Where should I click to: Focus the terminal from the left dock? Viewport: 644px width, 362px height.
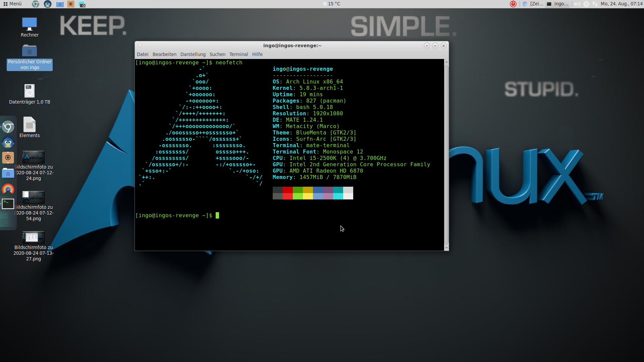click(x=8, y=204)
